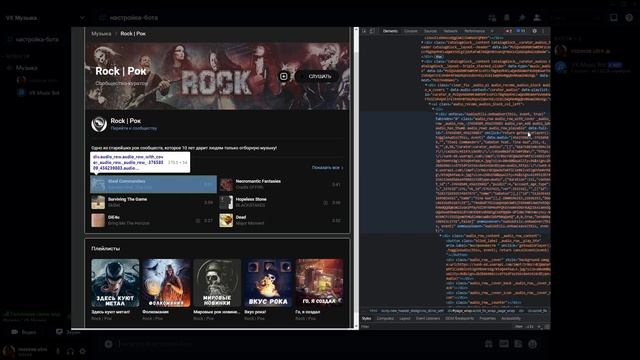This screenshot has width=640, height=360.
Task: Click the Музыка breadcrumb link
Action: 101,33
